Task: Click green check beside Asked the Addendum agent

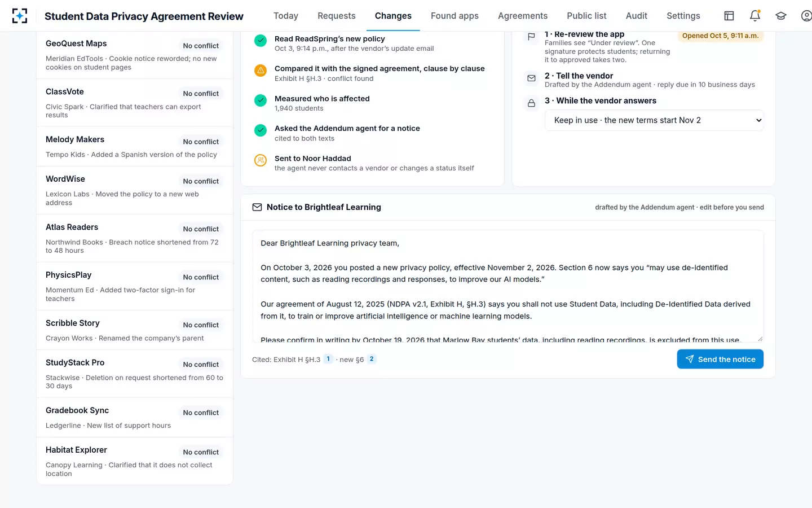Action: pos(261,130)
